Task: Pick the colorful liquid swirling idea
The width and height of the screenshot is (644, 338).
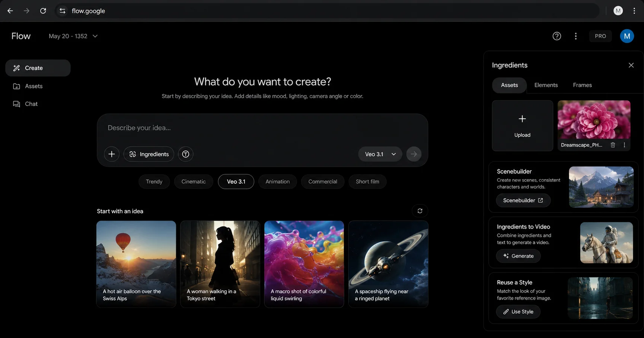Action: click(304, 264)
